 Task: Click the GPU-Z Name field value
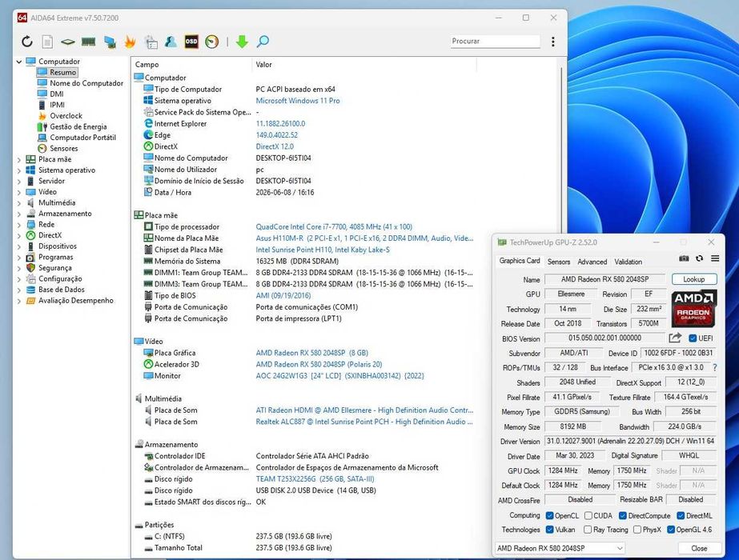point(604,279)
